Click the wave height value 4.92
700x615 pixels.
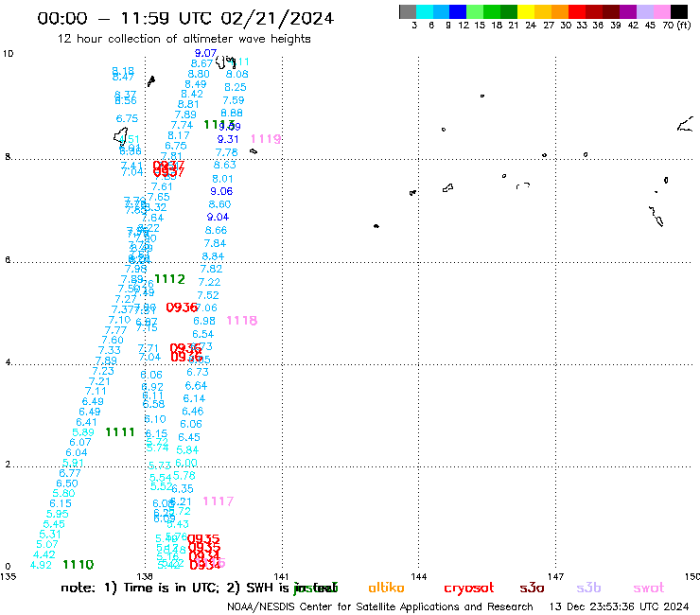click(x=41, y=565)
